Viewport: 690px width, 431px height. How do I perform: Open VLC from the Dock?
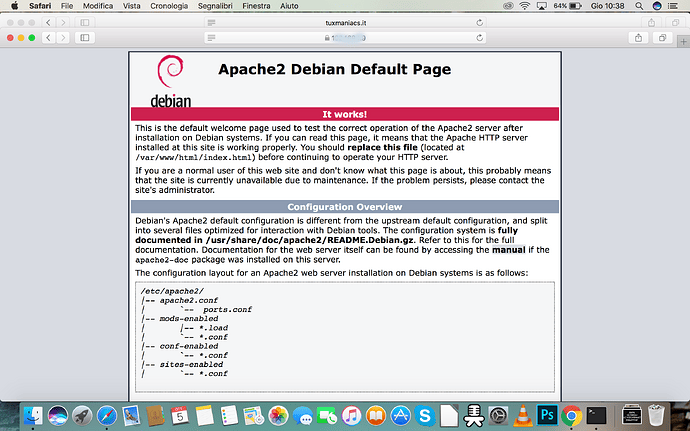pos(523,416)
